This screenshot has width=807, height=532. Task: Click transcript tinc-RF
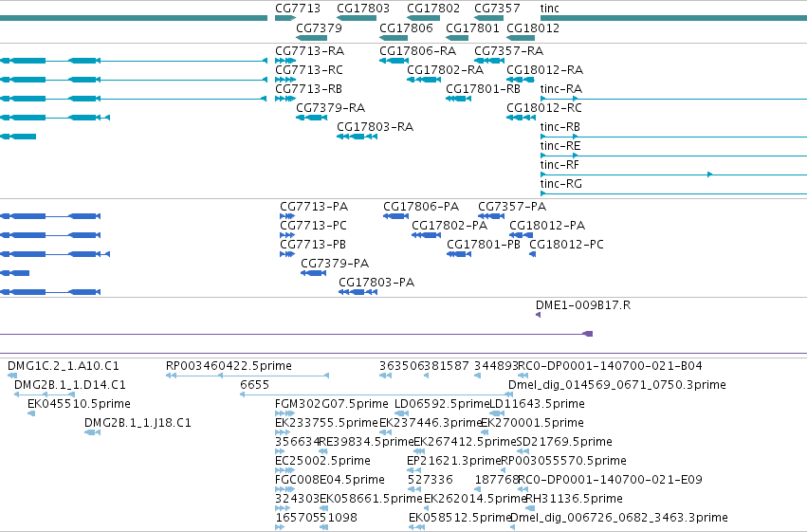point(559,165)
